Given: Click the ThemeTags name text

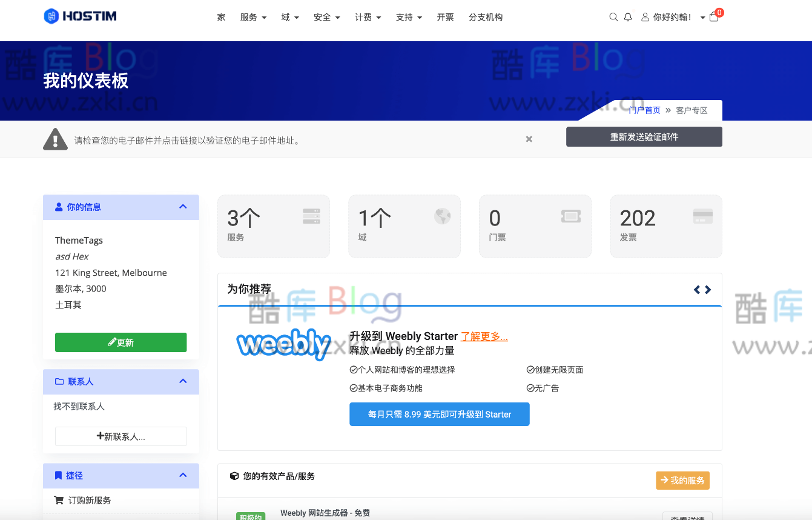Looking at the screenshot, I should click(79, 241).
